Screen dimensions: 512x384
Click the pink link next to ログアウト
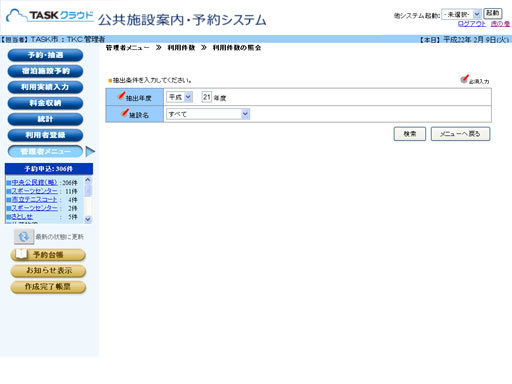coord(500,24)
